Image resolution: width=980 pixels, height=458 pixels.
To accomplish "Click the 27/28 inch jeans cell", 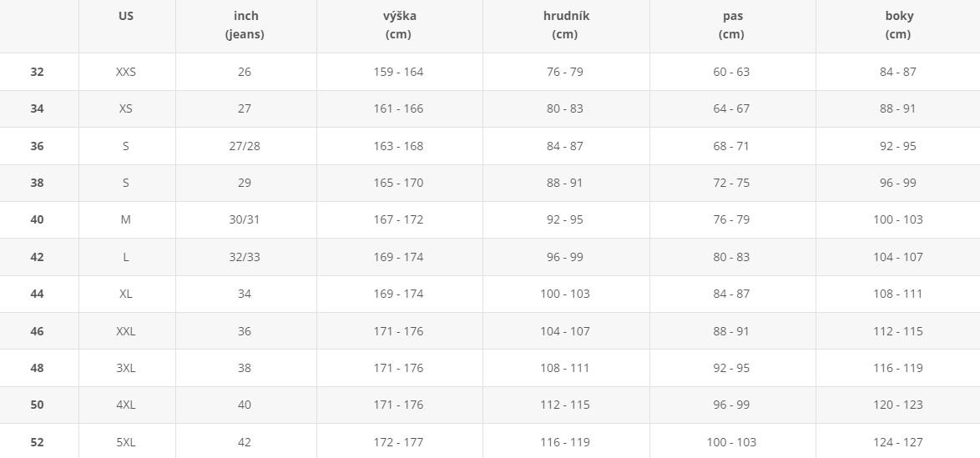I will [245, 146].
